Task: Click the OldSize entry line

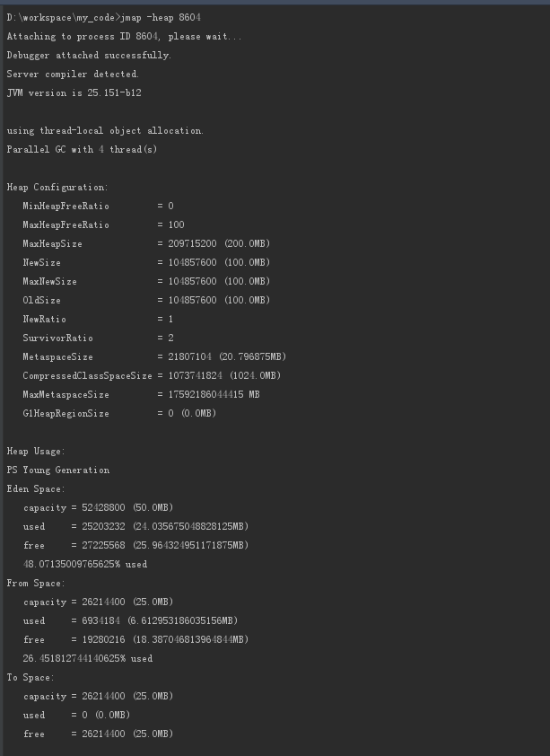Action: pyautogui.click(x=146, y=300)
